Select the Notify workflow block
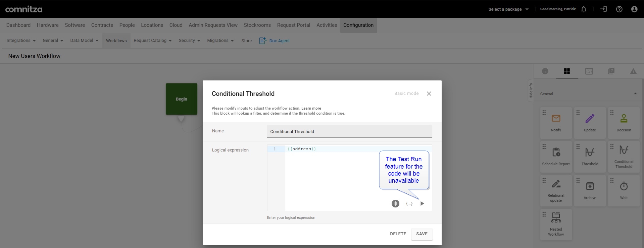 point(556,123)
